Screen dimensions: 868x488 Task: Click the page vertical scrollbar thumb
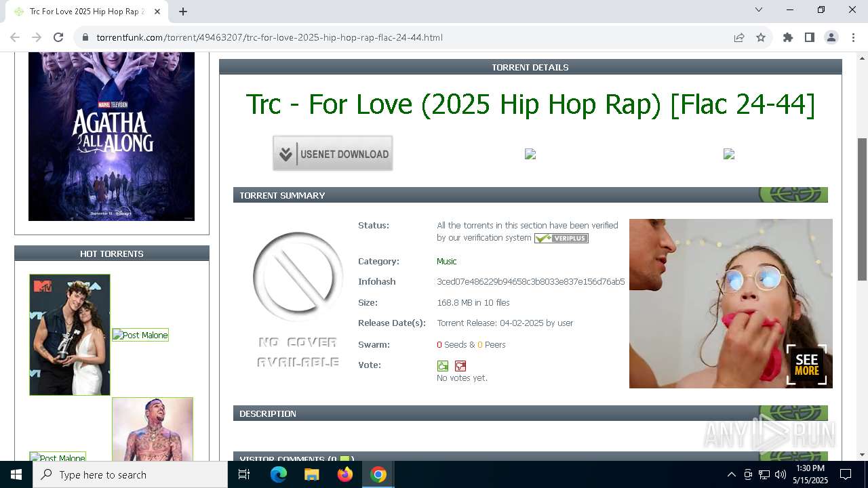click(862, 209)
